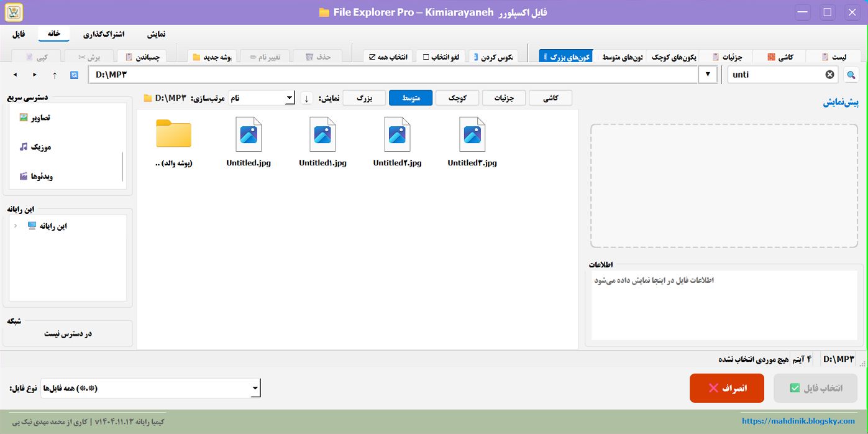Select This PC (این رایانه) tree item
The image size is (868, 434).
(x=47, y=226)
